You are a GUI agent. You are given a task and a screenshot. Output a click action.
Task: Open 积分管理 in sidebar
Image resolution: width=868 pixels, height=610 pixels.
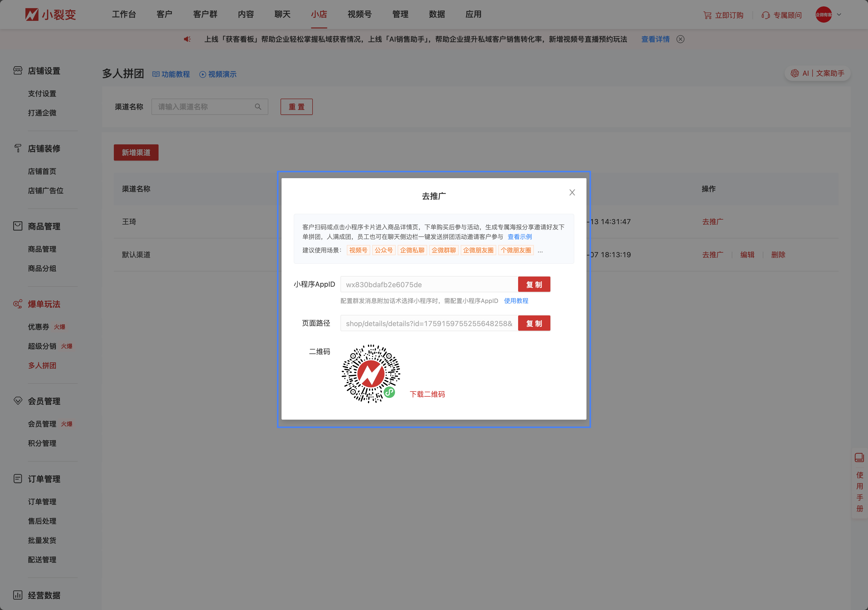point(42,443)
